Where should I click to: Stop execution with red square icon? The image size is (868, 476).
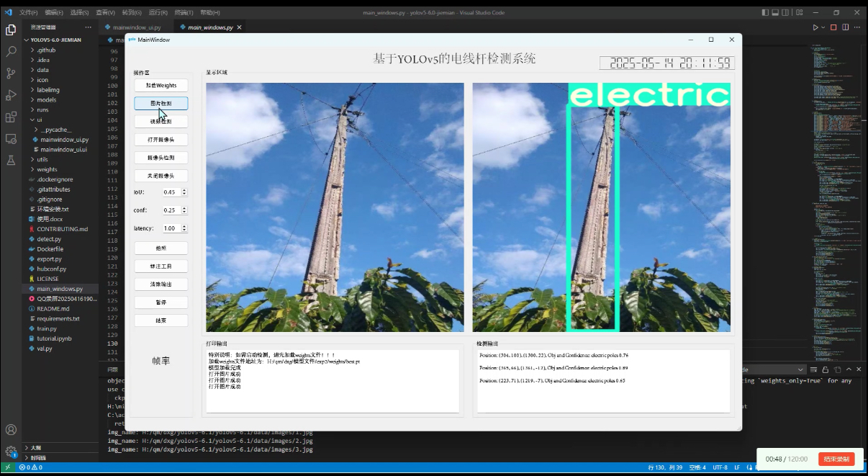[833, 27]
